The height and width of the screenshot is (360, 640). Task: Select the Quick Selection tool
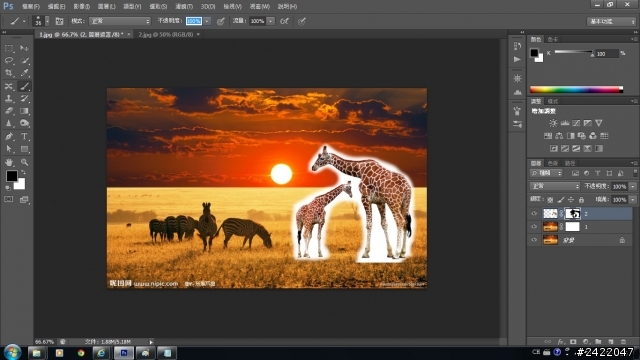tap(24, 60)
